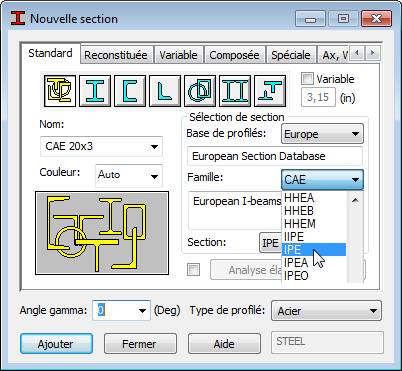
Task: Select the T-section profile icon
Action: click(x=270, y=91)
